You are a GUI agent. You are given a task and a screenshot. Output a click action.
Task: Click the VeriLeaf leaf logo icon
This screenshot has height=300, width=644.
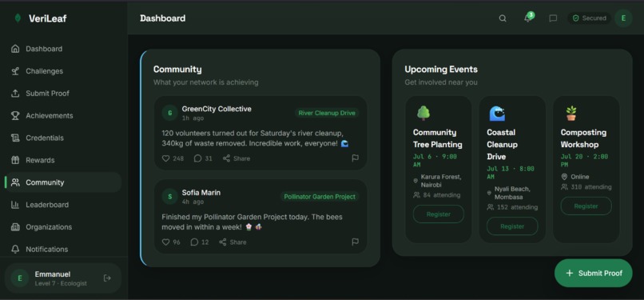(x=18, y=18)
